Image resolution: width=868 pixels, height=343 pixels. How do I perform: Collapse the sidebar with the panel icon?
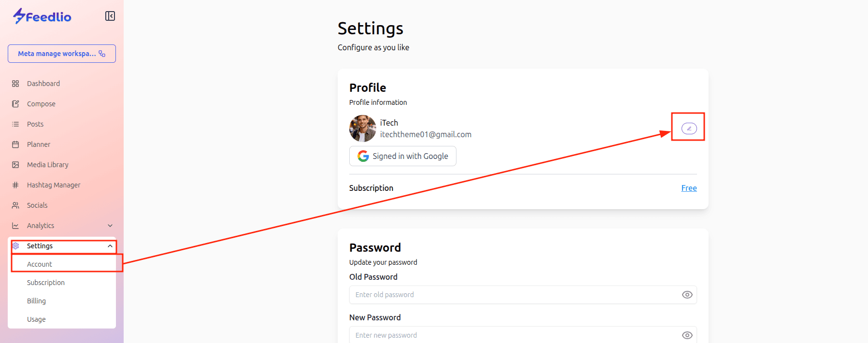tap(110, 16)
